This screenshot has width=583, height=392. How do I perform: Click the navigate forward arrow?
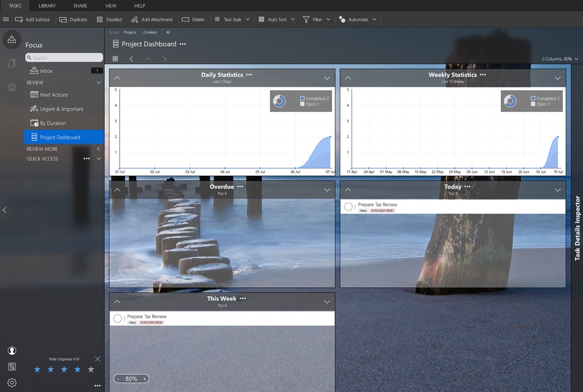165,59
